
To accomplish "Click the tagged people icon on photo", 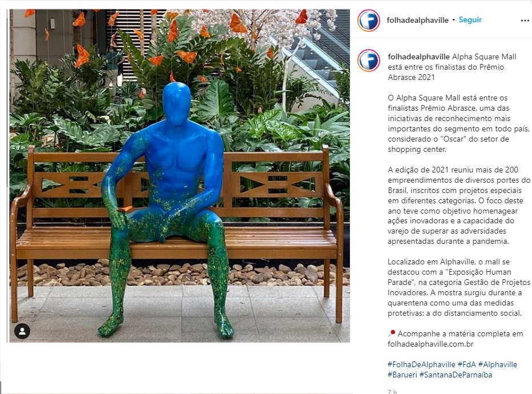I will (x=22, y=331).
